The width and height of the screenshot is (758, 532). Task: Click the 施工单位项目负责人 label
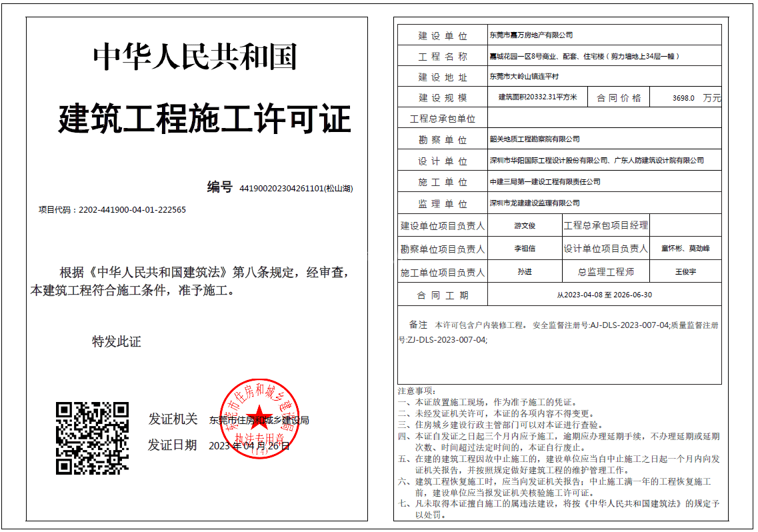click(442, 273)
